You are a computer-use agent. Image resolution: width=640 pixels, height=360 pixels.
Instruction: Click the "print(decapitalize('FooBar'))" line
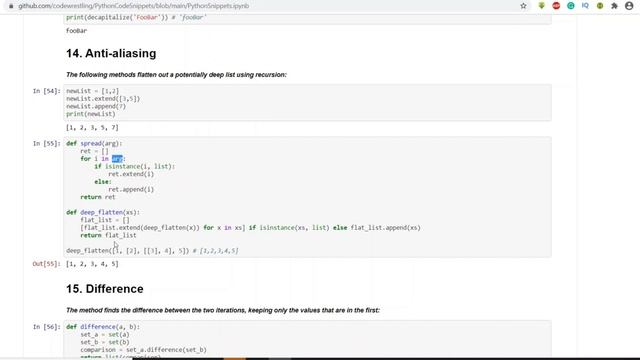(137, 18)
